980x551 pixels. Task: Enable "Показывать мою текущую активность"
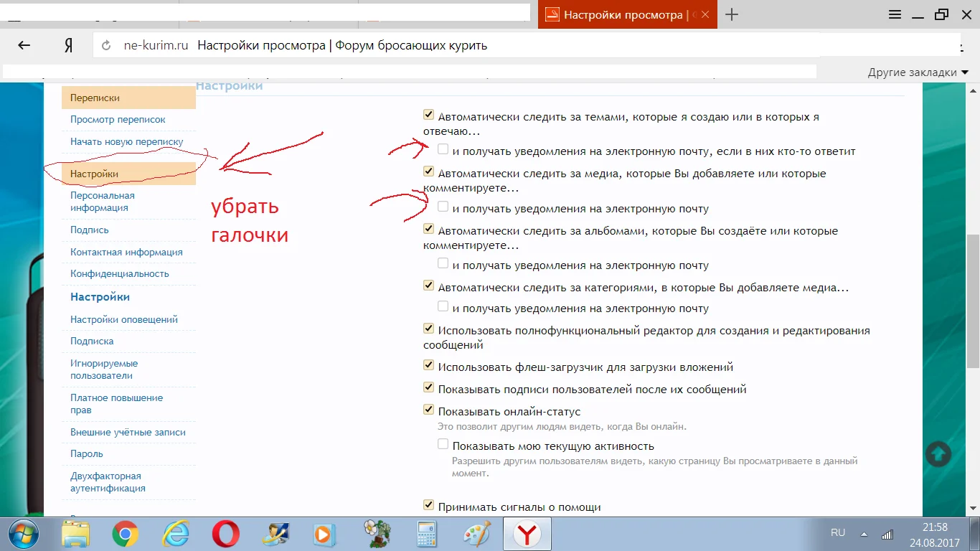[x=443, y=445]
